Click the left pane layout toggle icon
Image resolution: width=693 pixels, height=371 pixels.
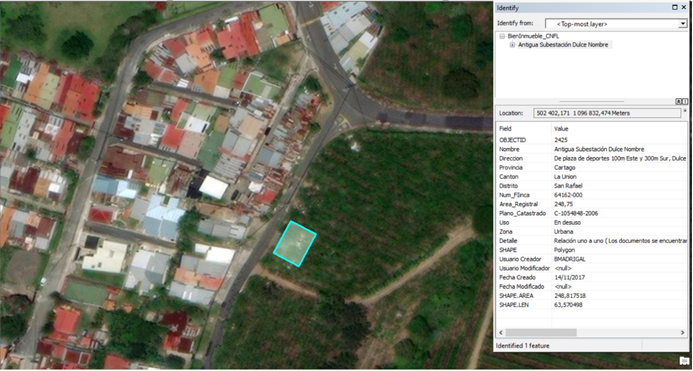[677, 102]
